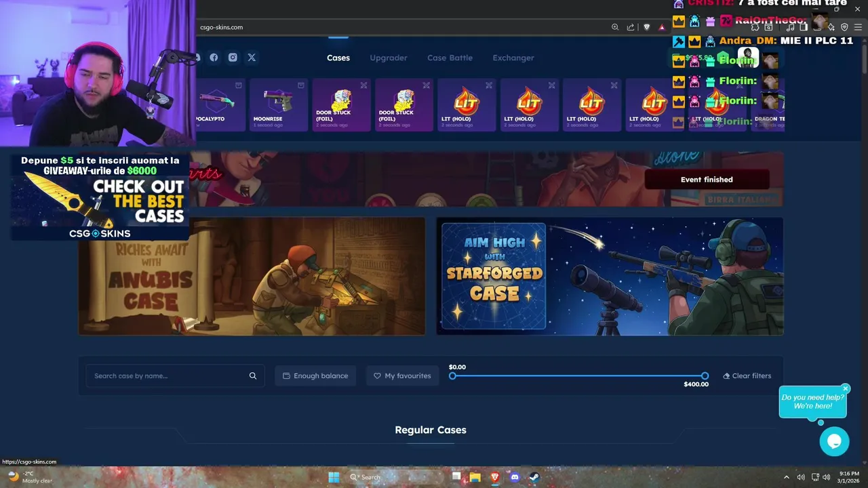Focus the Search case by name field
The image size is (868, 488).
pyautogui.click(x=175, y=375)
